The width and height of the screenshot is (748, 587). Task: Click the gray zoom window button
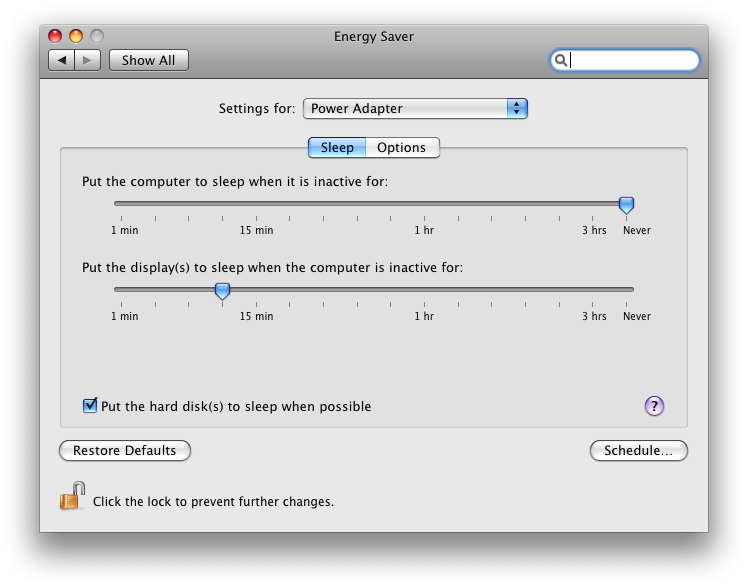(97, 36)
